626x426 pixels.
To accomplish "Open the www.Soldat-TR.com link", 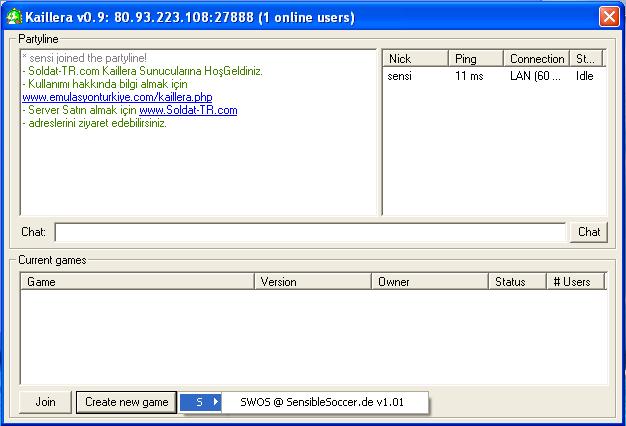I will 188,110.
